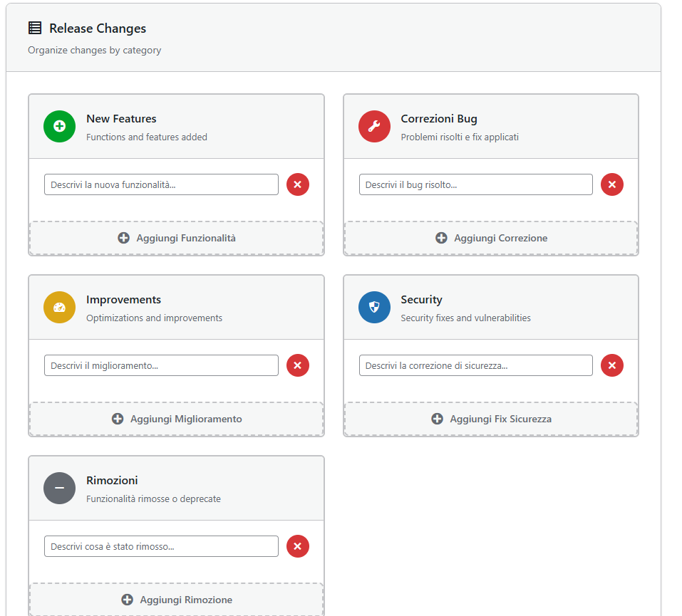Click the Rimozioni description input field
Viewport: 682px width, 616px height.
point(160,546)
